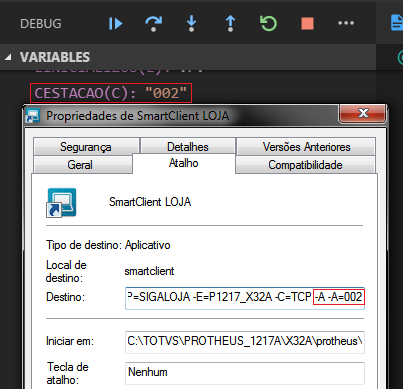The image size is (403, 389).
Task: Click the Step Into arrow icon
Action: coord(191,23)
